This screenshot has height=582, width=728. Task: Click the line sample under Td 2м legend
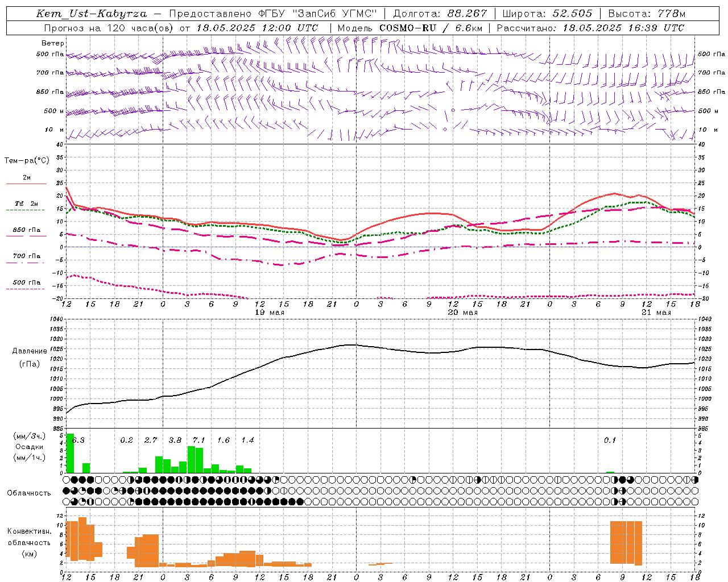pyautogui.click(x=25, y=210)
